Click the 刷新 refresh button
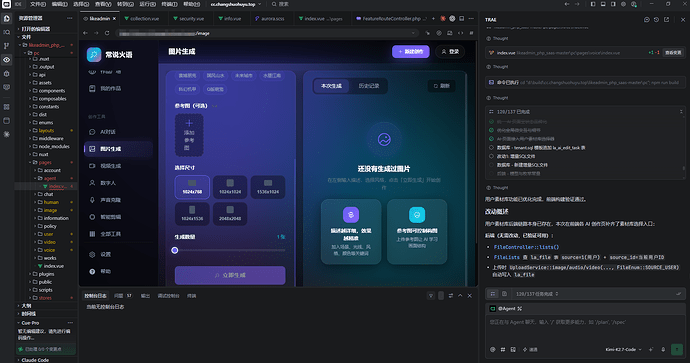Screen dimensions: 690x363 [441, 86]
